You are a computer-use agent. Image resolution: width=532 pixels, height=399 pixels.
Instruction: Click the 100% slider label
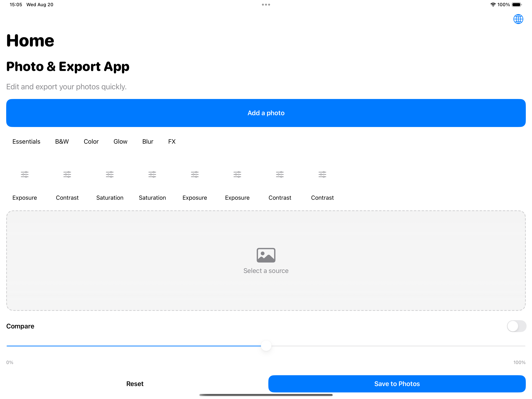coord(519,362)
